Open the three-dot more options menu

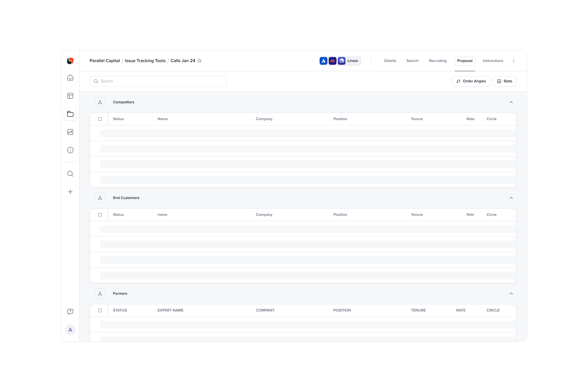(514, 61)
